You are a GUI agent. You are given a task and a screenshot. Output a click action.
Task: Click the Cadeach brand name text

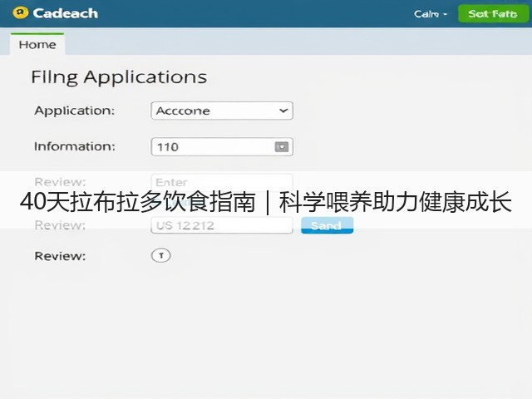click(66, 13)
